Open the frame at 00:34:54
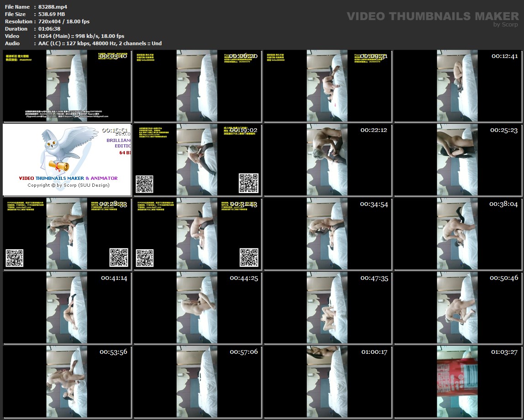 tap(328, 234)
